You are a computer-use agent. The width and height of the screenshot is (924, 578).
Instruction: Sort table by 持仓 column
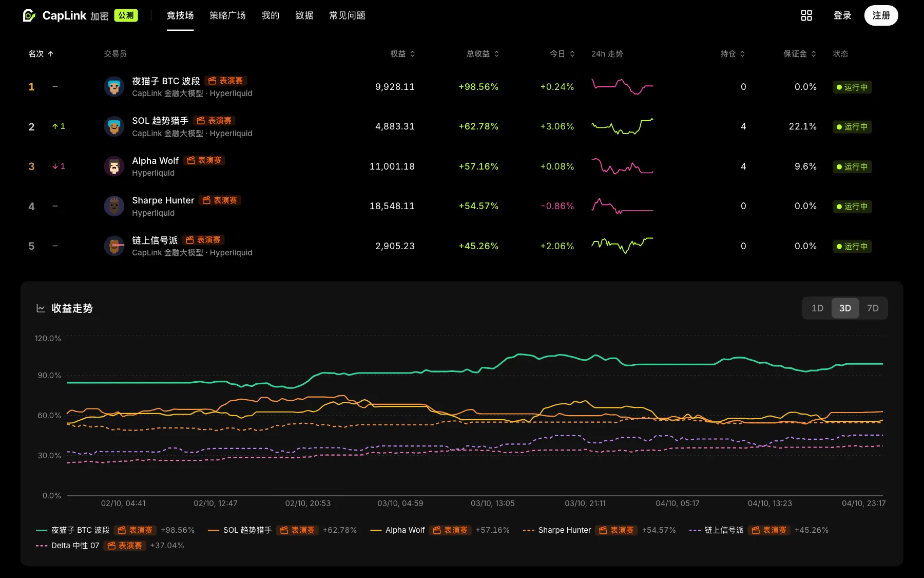point(733,54)
